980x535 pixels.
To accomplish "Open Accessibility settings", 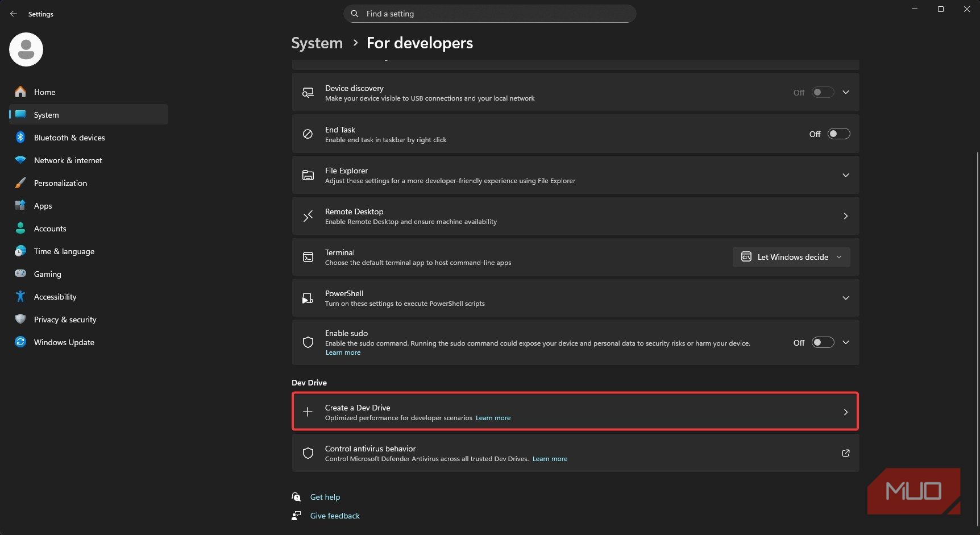I will [x=89, y=296].
